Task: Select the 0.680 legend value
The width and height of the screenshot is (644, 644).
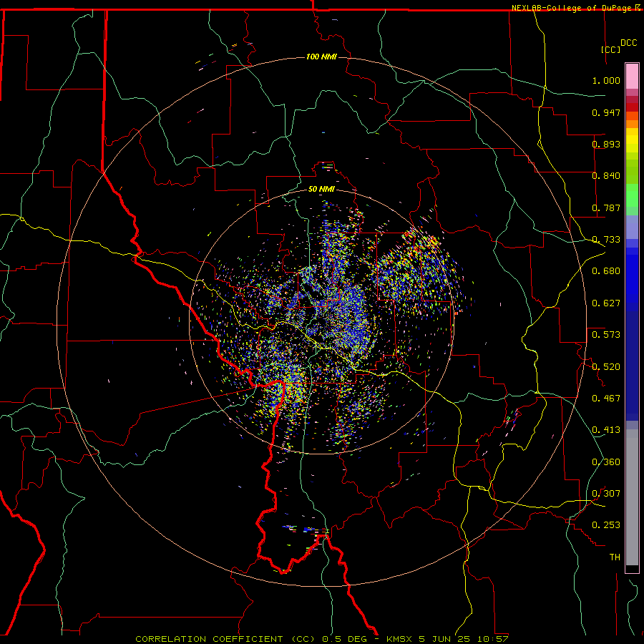Action: [x=606, y=271]
